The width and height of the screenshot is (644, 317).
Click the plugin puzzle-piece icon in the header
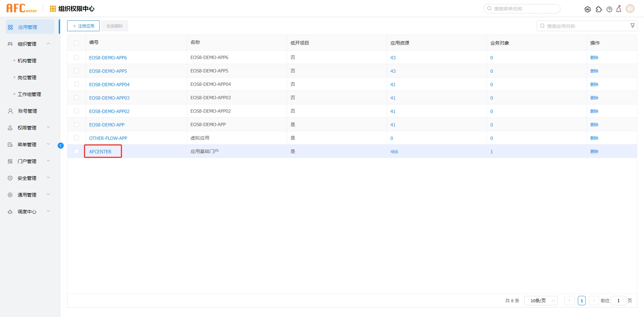(x=599, y=9)
